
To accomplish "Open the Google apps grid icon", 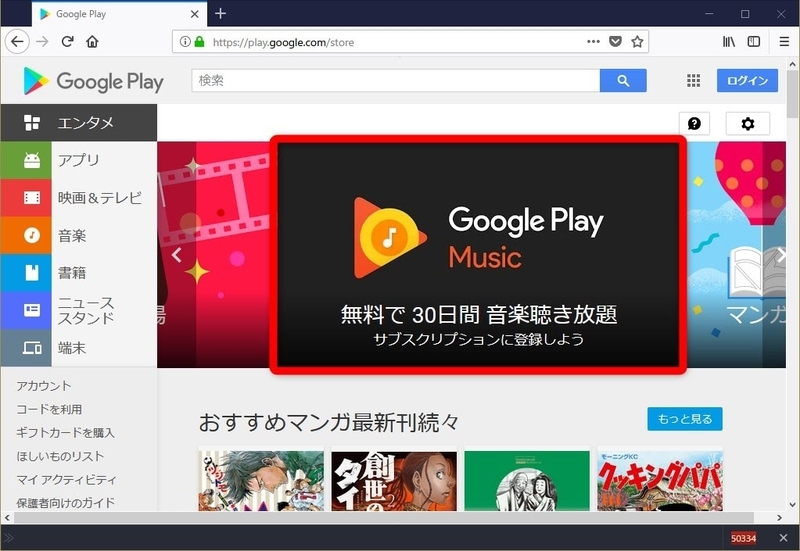I will 693,81.
